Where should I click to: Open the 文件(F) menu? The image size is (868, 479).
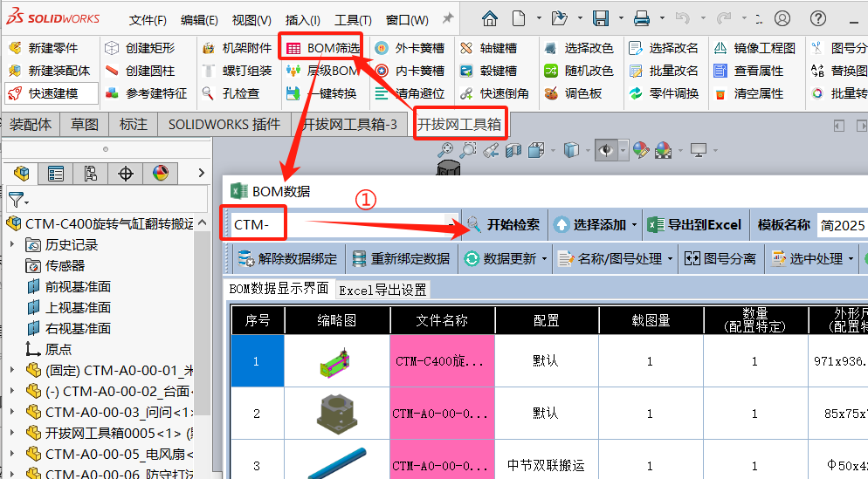[148, 20]
